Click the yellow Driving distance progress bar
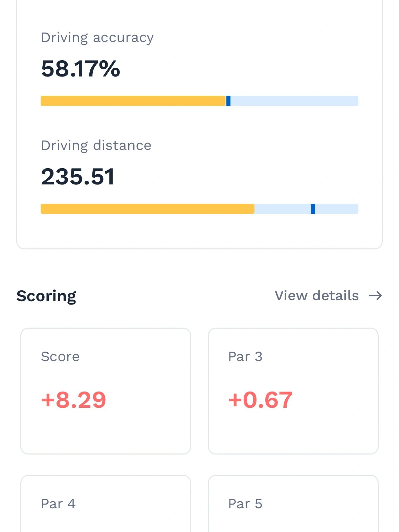 147,209
